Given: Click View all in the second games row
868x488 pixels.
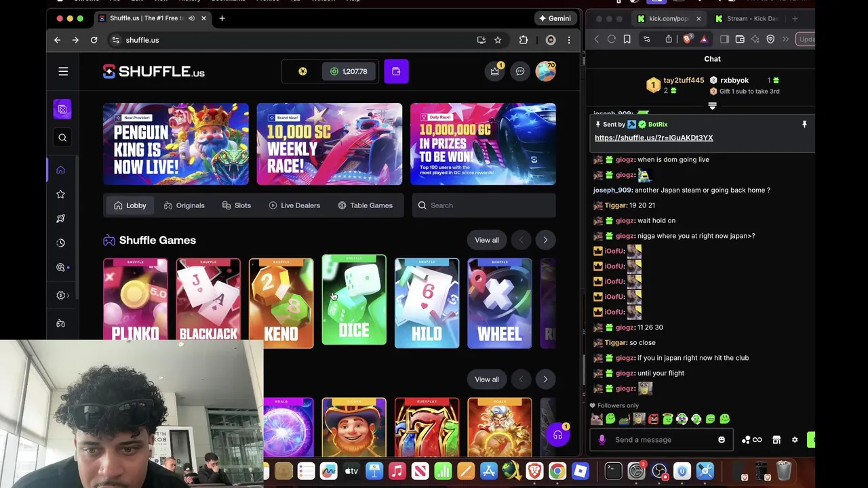Looking at the screenshot, I should (487, 379).
